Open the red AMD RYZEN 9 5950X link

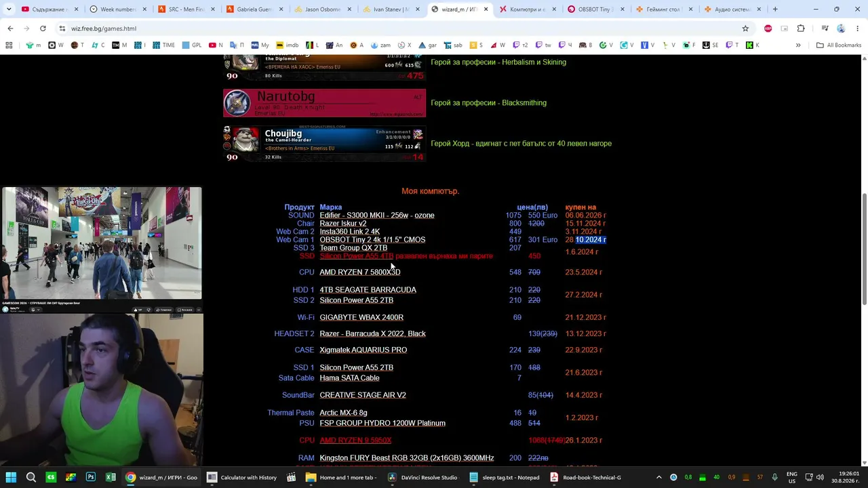coord(355,441)
